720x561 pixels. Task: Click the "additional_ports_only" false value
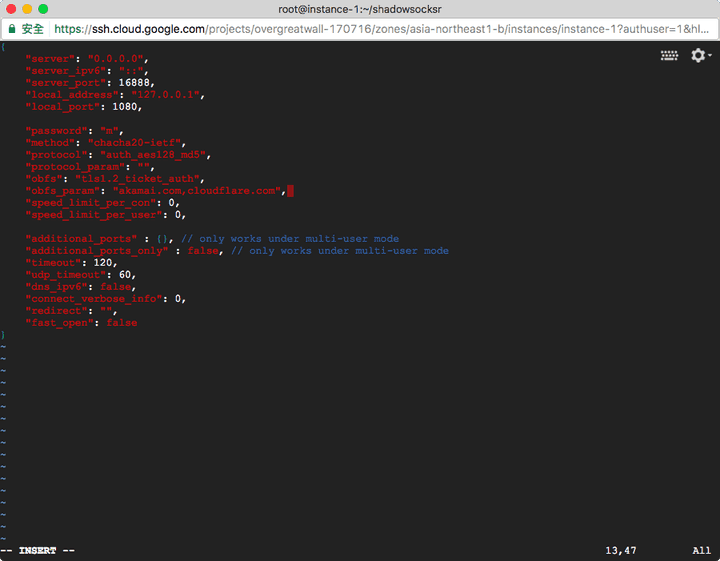pyautogui.click(x=203, y=251)
